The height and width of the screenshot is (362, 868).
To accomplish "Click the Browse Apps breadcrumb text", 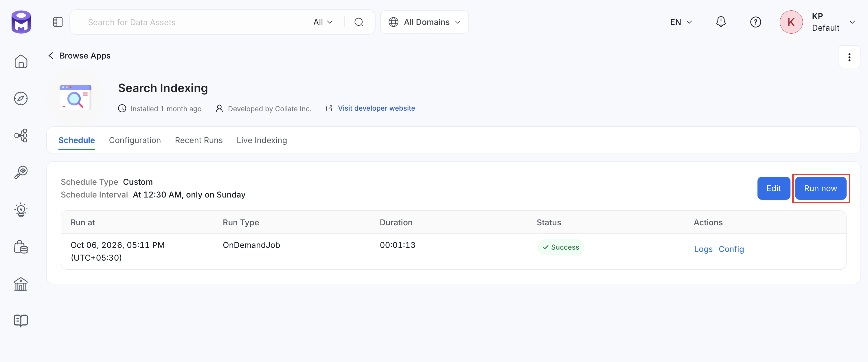I will click(85, 56).
